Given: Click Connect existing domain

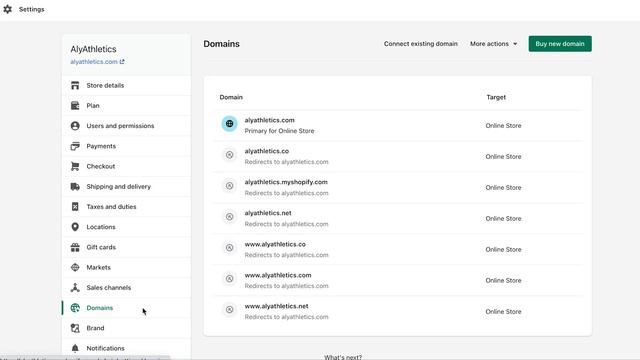Looking at the screenshot, I should pos(420,44).
